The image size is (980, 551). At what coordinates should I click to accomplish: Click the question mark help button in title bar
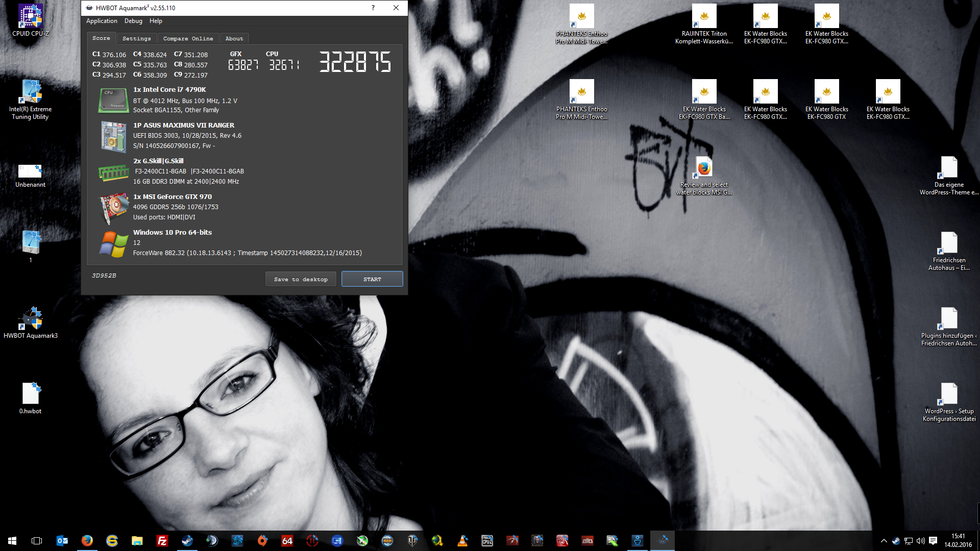click(373, 8)
